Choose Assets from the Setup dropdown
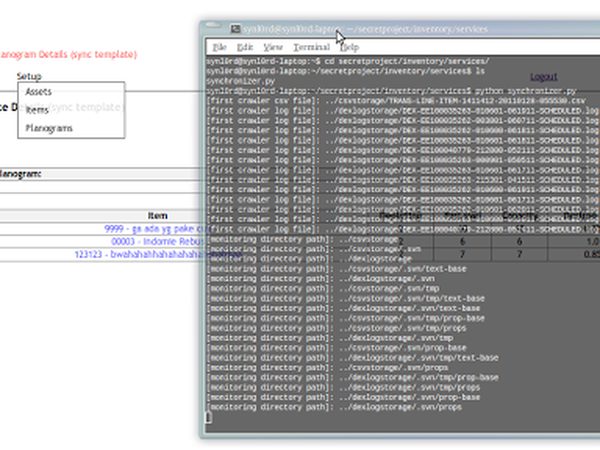The width and height of the screenshot is (600, 450). coord(39,91)
